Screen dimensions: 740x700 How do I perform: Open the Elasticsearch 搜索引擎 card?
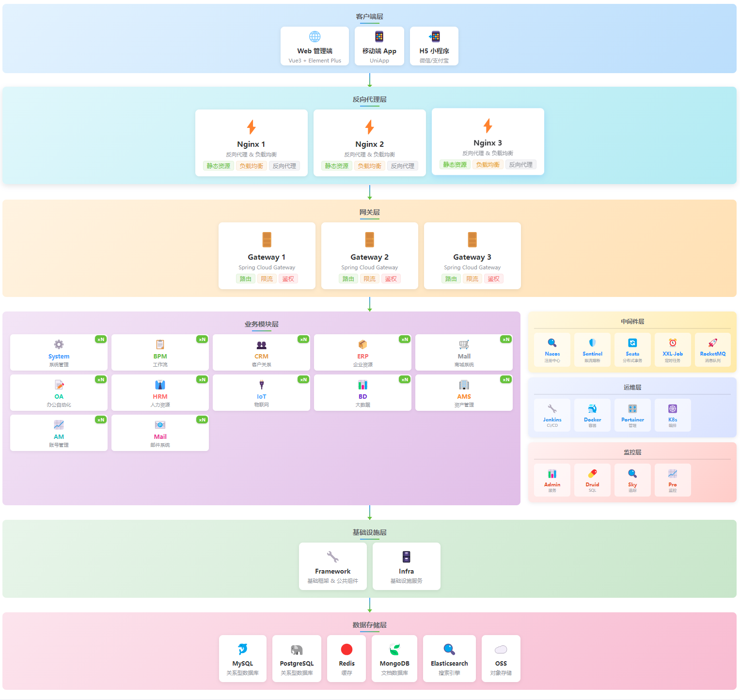click(449, 659)
